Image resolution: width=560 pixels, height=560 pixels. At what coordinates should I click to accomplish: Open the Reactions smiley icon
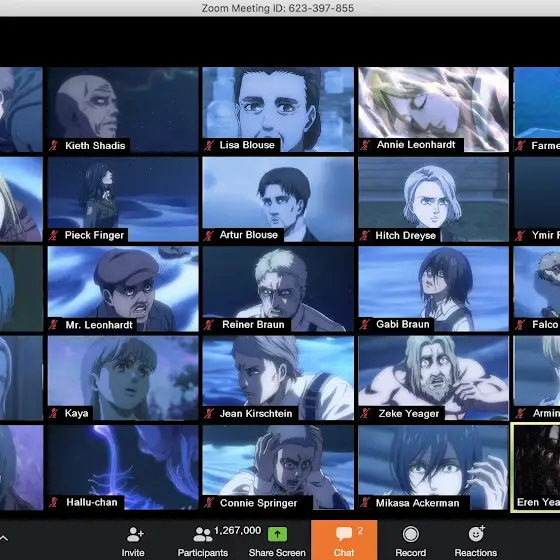click(x=476, y=534)
